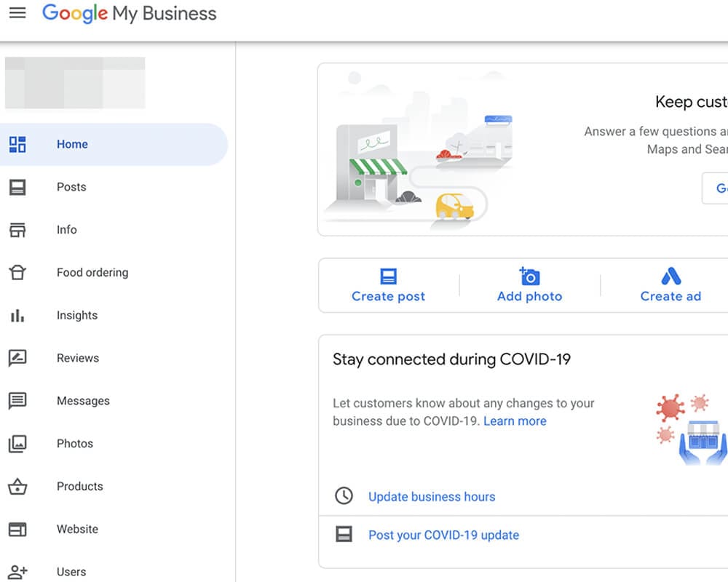The width and height of the screenshot is (728, 582).
Task: Click the Add photo button
Action: click(530, 286)
